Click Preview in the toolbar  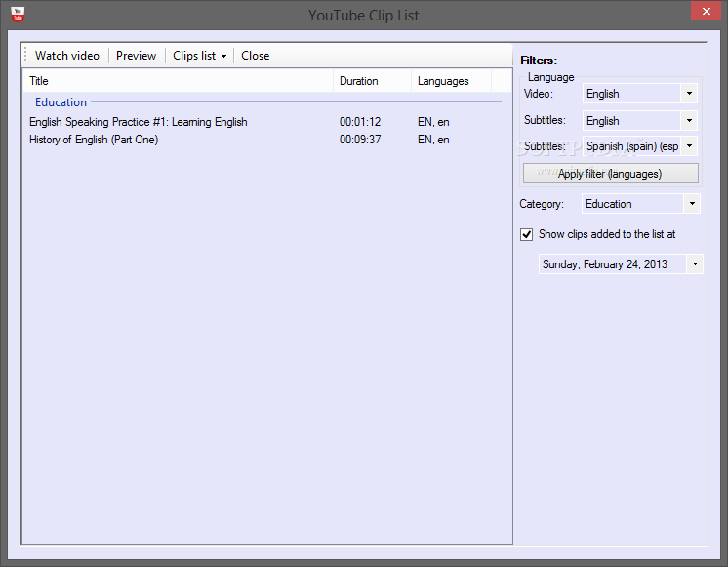[x=136, y=56]
